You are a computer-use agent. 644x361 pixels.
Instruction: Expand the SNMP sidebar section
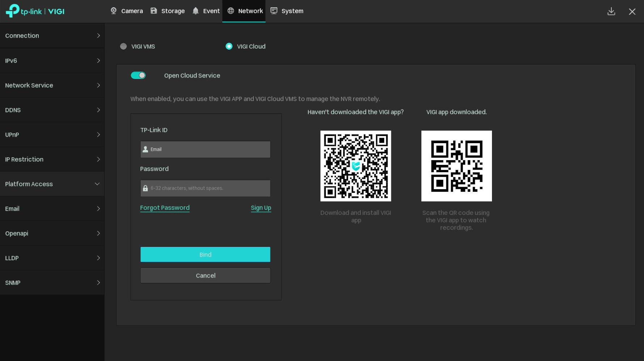[x=52, y=282]
